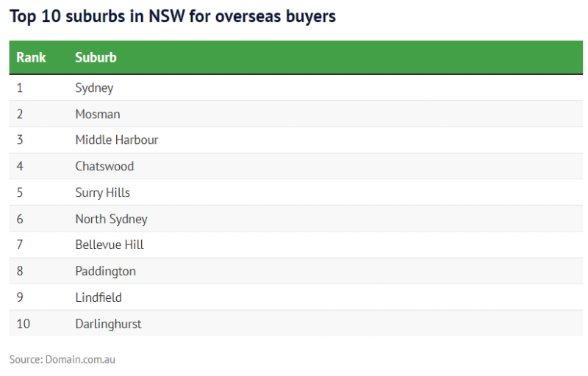Click the Suburb column header

[x=96, y=58]
